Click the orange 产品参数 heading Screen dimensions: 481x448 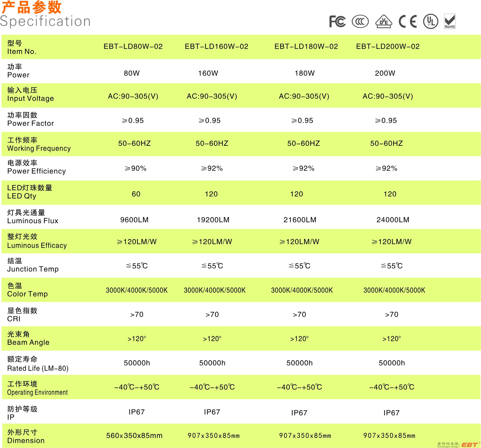(31, 7)
